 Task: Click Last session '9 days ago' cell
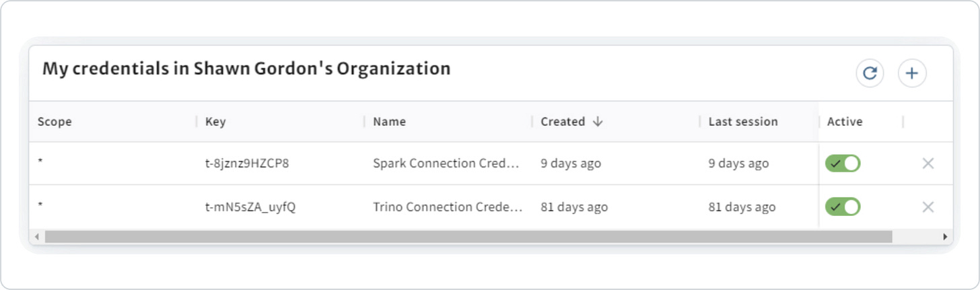pyautogui.click(x=738, y=164)
